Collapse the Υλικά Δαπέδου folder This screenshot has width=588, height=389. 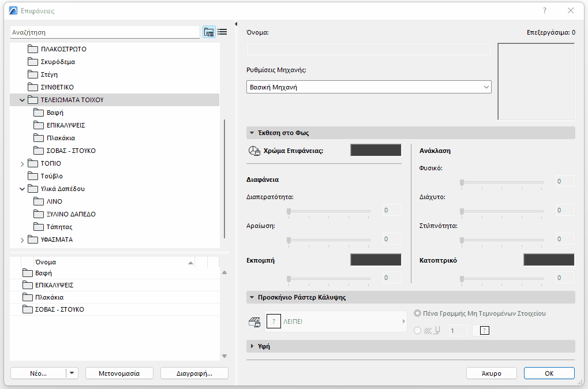click(x=22, y=189)
